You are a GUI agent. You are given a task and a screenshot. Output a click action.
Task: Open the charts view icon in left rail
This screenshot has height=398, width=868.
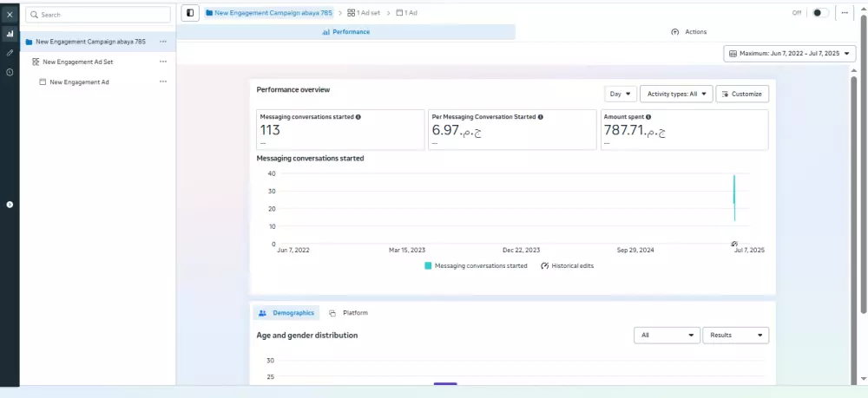(x=10, y=34)
